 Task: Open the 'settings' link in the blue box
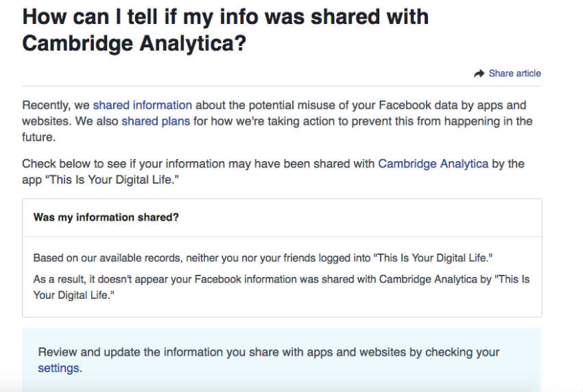click(x=59, y=368)
